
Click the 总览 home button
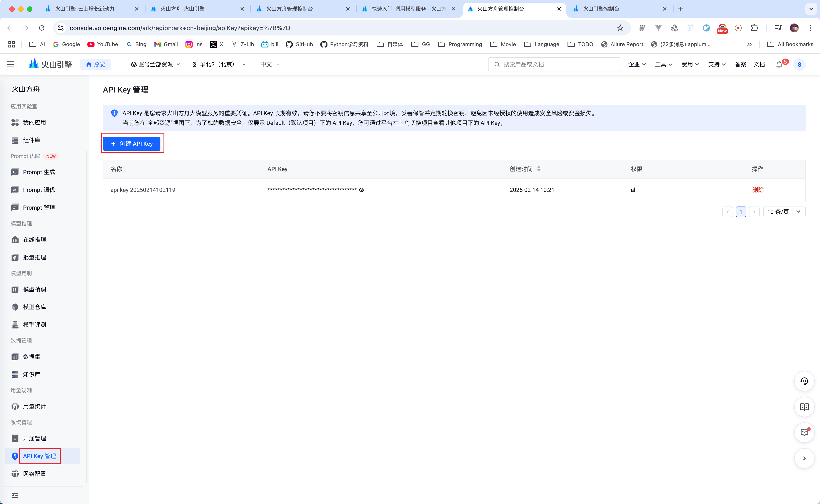click(x=96, y=64)
